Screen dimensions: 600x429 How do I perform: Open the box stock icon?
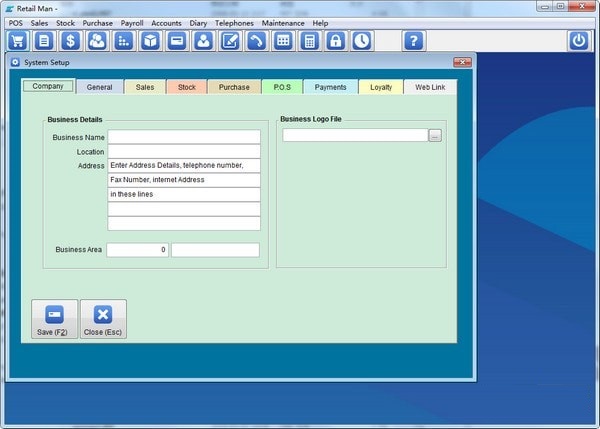(150, 41)
